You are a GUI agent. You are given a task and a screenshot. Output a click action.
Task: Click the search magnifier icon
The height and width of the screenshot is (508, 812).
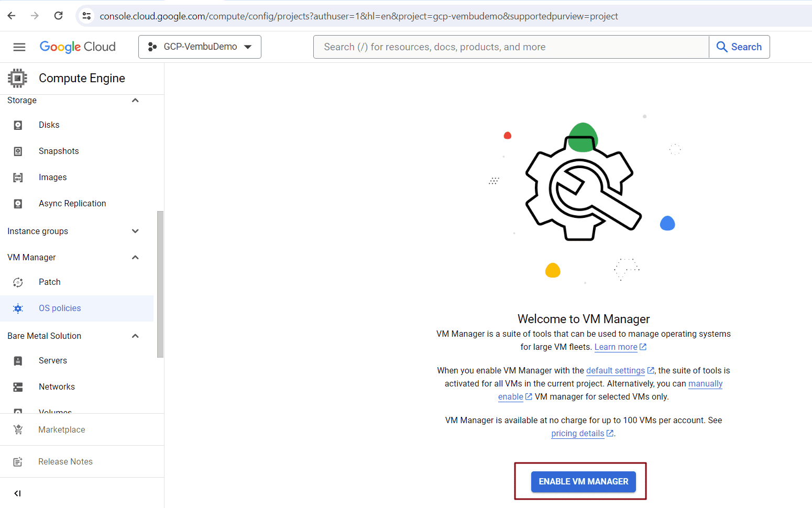pos(722,47)
